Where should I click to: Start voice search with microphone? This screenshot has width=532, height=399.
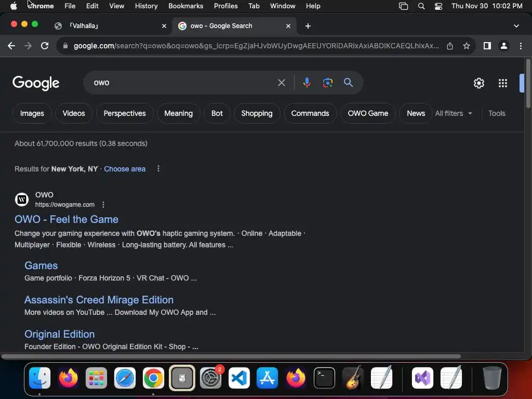coord(307,83)
